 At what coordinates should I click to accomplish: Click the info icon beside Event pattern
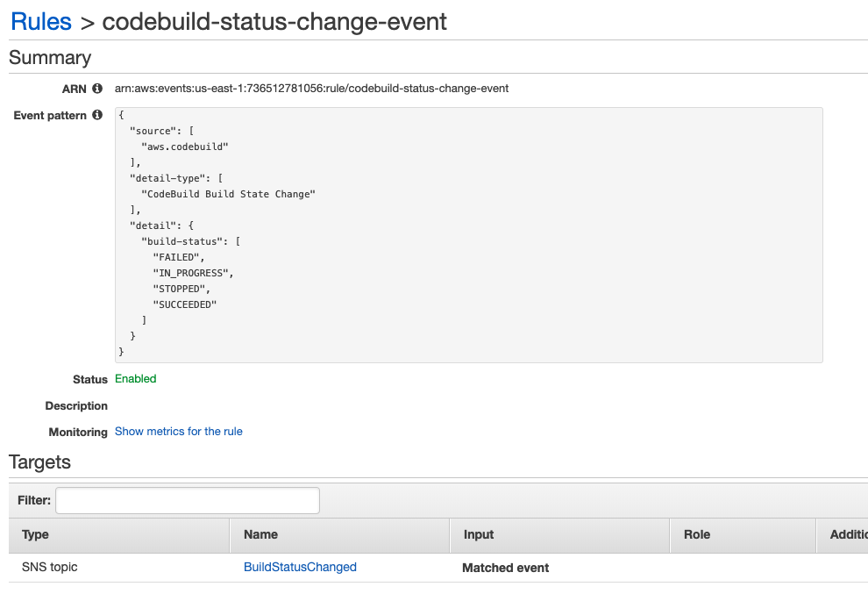pos(97,116)
